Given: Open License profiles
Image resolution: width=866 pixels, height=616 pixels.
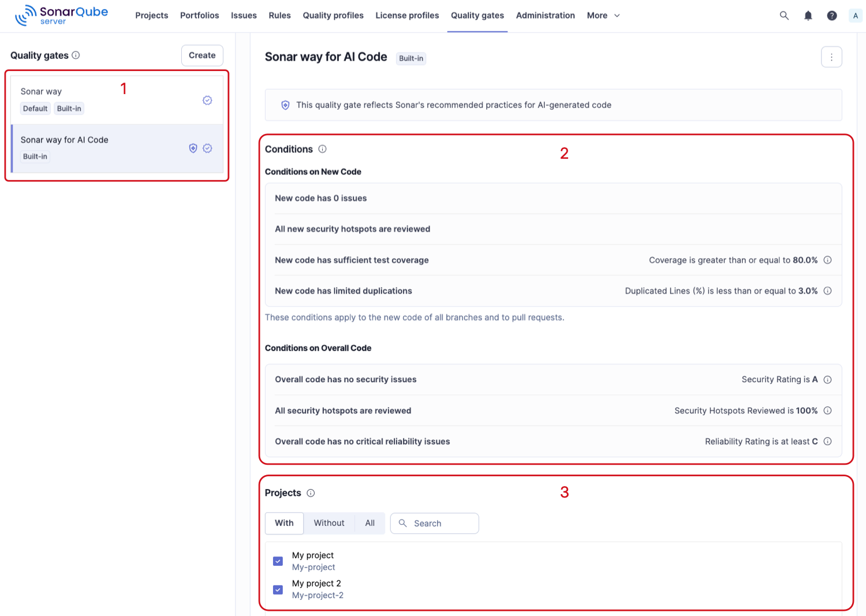Looking at the screenshot, I should (x=407, y=16).
